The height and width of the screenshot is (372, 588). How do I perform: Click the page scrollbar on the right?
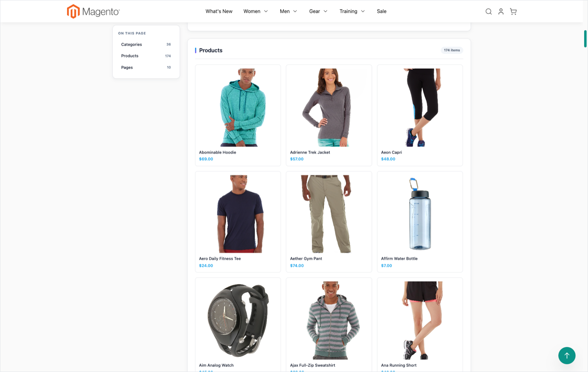585,38
